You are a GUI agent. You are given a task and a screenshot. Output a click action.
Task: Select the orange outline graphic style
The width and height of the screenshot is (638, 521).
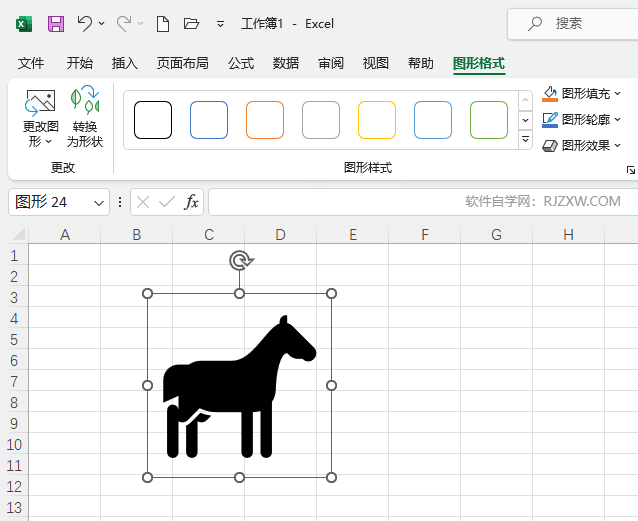point(265,120)
